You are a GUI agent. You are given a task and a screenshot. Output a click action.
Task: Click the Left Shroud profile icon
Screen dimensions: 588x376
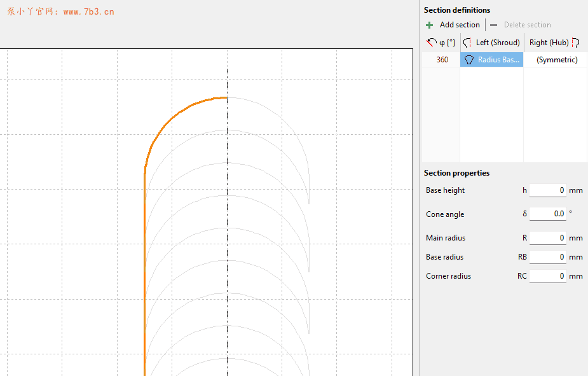(x=468, y=43)
